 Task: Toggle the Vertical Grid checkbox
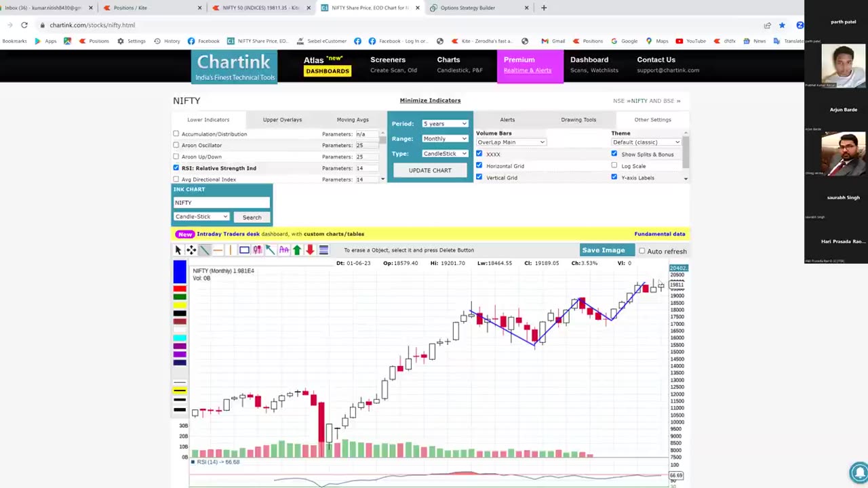tap(479, 177)
